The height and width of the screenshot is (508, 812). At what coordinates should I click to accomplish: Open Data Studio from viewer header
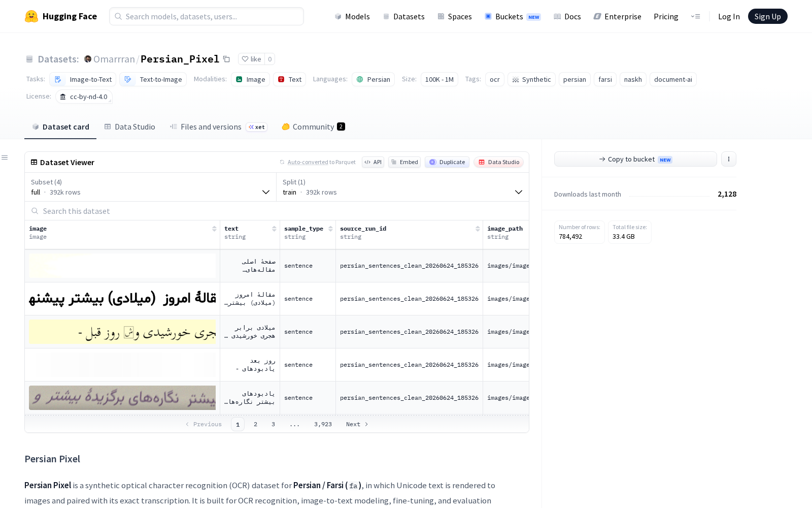(499, 162)
